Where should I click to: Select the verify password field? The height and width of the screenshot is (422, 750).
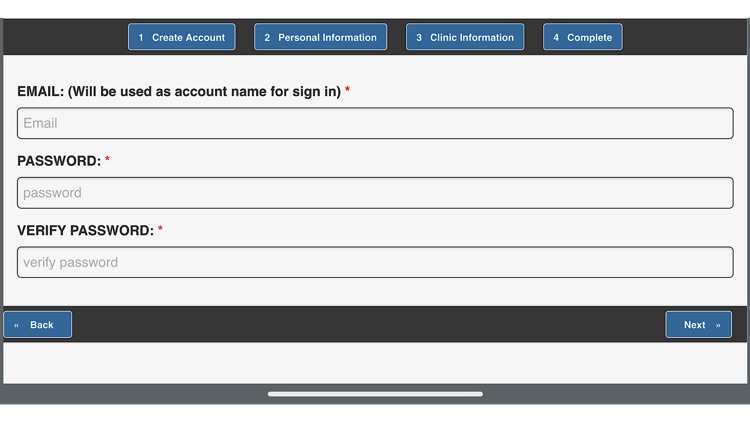pyautogui.click(x=375, y=262)
